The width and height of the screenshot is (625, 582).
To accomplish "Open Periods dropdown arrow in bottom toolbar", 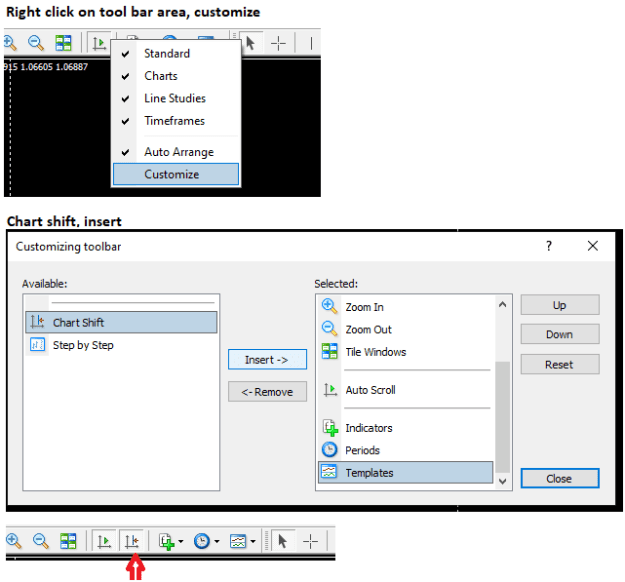I will pos(217,541).
